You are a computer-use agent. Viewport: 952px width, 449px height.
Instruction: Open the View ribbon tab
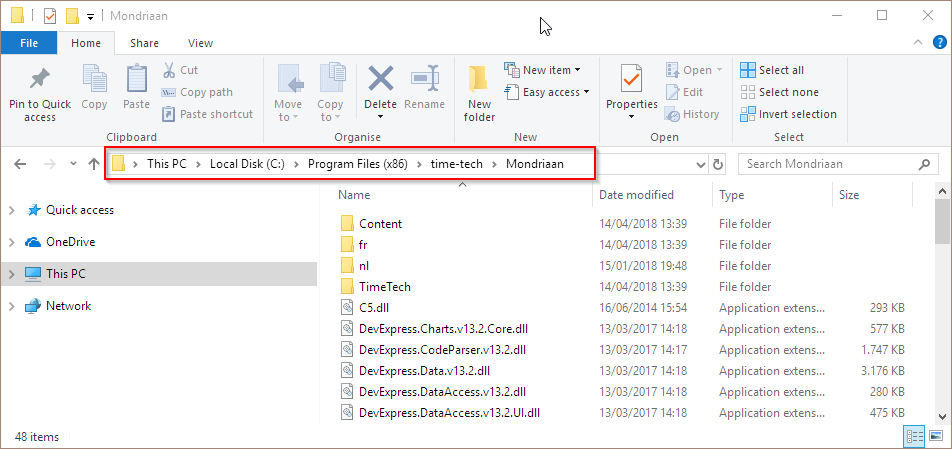click(x=200, y=43)
